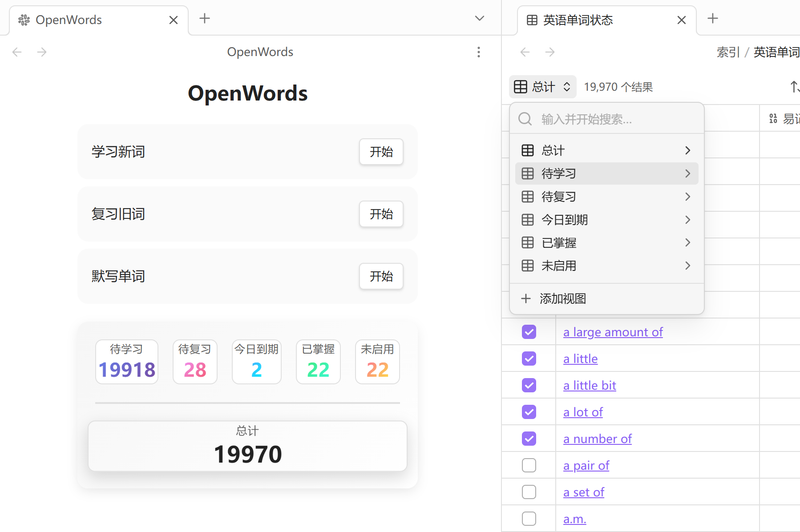
Task: Switch to the 今日到期 view
Action: click(x=607, y=220)
